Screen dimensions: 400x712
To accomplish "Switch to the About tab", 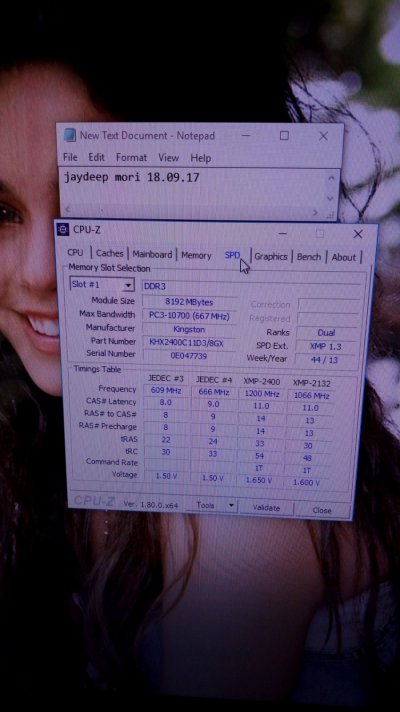I will pos(344,257).
